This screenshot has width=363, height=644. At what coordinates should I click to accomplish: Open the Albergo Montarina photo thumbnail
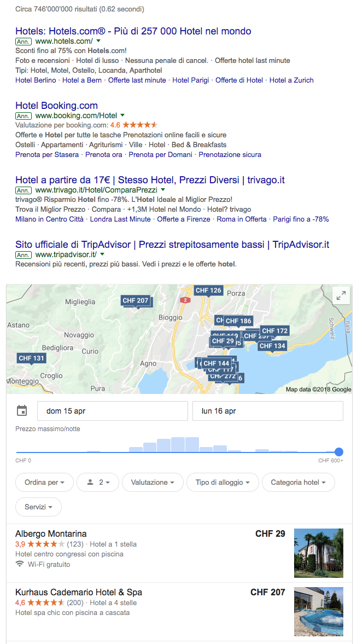tap(319, 553)
